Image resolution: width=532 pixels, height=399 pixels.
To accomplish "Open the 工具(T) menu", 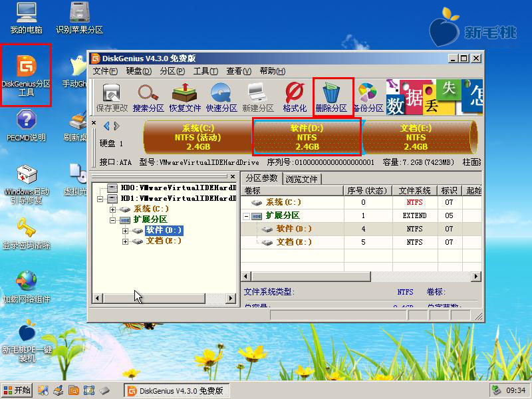I will coord(205,71).
